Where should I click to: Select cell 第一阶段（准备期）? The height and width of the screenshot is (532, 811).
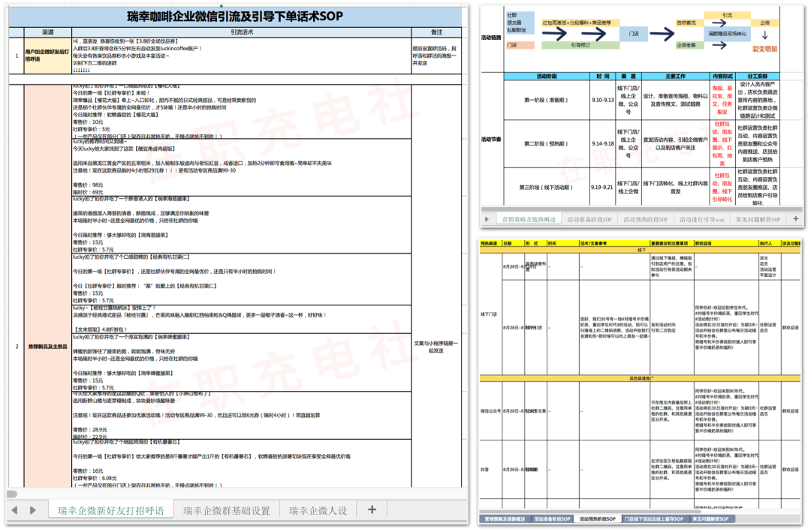click(x=547, y=100)
